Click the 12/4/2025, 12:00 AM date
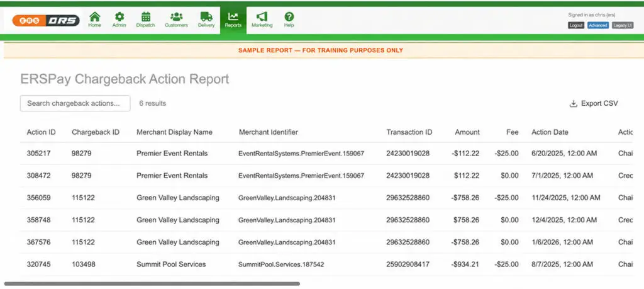Viewport: 644px width, 289px height. tap(564, 220)
